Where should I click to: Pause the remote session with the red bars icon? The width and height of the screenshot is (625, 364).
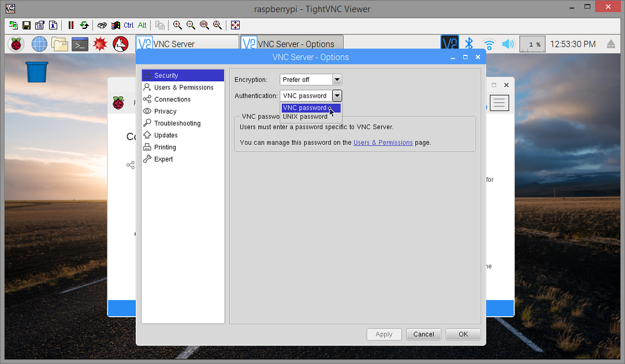pyautogui.click(x=71, y=25)
